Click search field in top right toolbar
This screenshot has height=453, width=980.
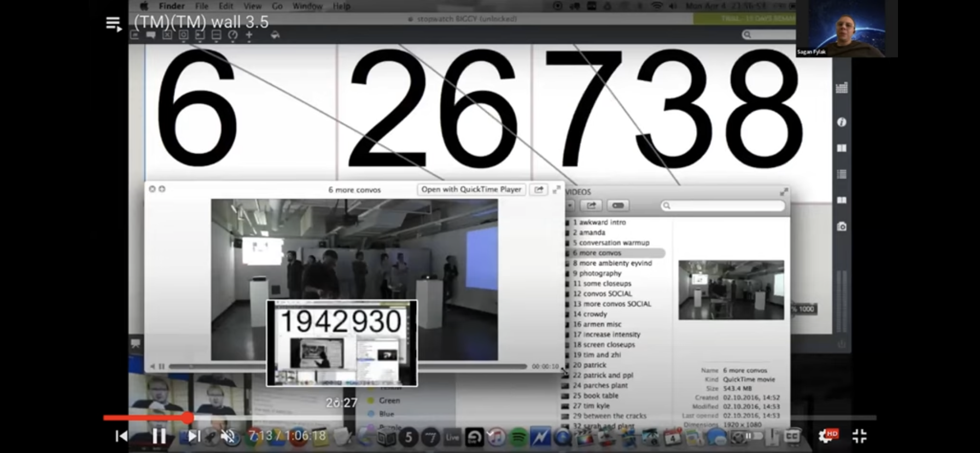[768, 34]
